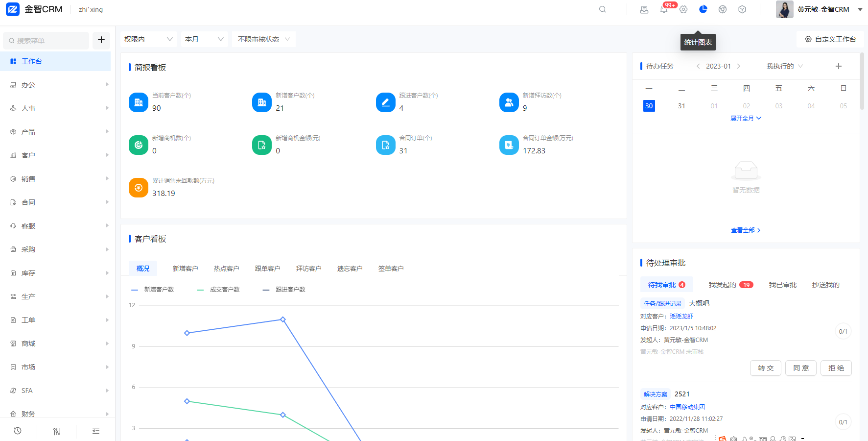Screen dimensions: 868x441
Task: Switch to the 新增客户 tab
Action: click(185, 269)
